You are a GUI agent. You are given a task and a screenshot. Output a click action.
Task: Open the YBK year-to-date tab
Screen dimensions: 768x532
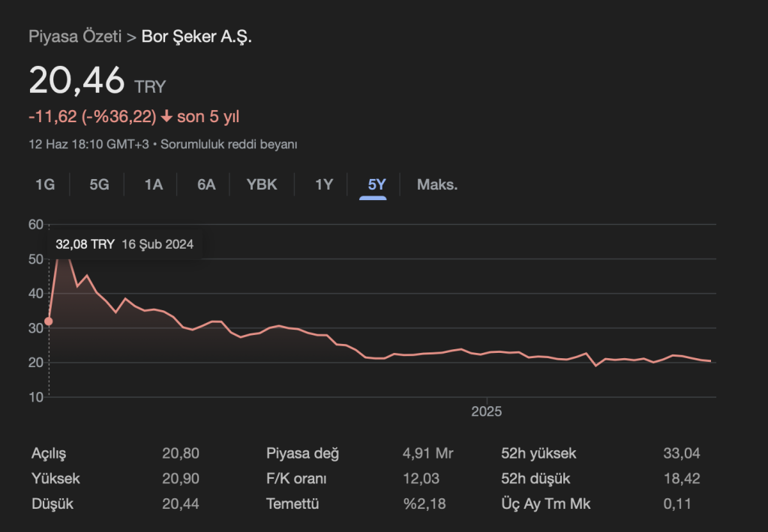click(x=262, y=184)
